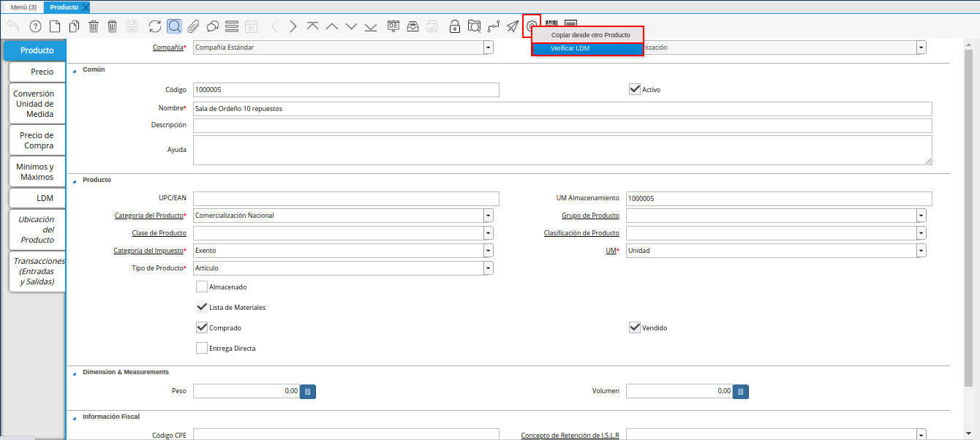
Task: Click the workflow route icon
Action: point(494,26)
